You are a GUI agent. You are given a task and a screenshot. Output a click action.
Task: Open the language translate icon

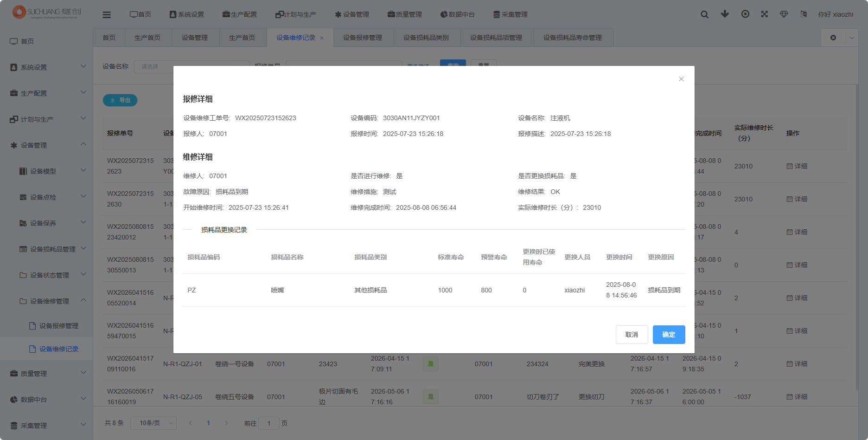coord(804,14)
